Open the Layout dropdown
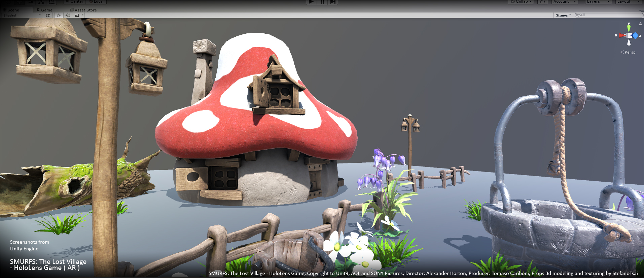The height and width of the screenshot is (278, 644). pyautogui.click(x=629, y=2)
